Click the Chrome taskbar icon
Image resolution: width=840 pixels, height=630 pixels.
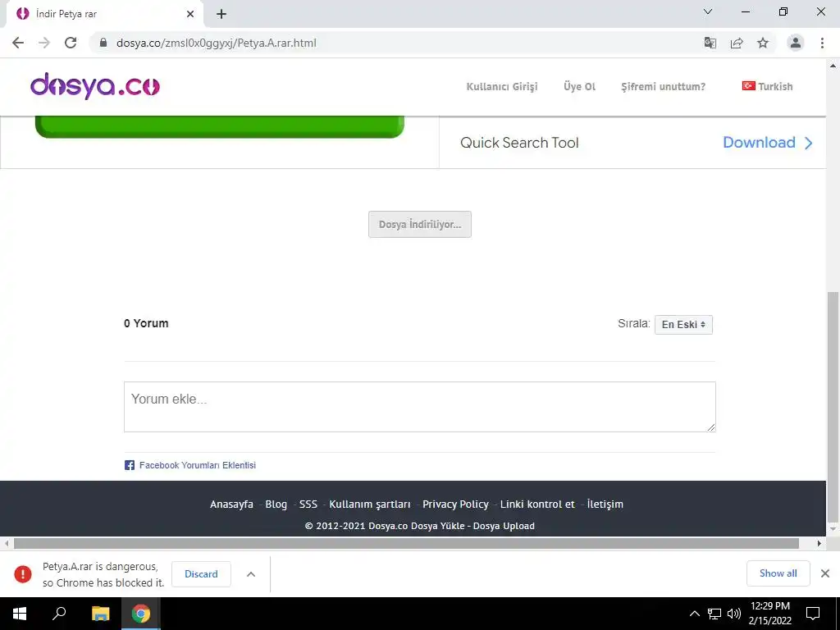(141, 614)
